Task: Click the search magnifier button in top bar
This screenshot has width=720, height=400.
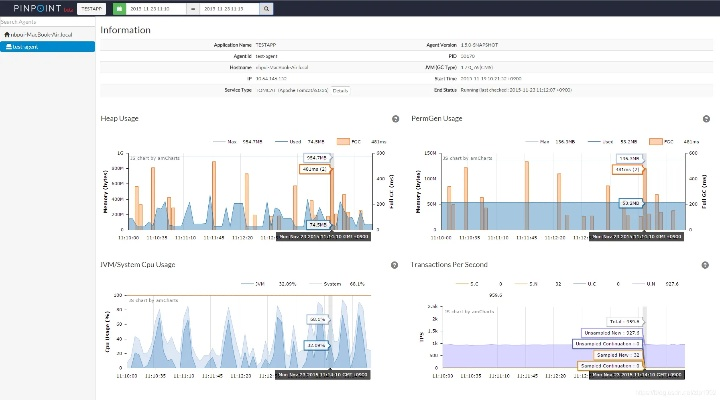Action: pyautogui.click(x=267, y=8)
